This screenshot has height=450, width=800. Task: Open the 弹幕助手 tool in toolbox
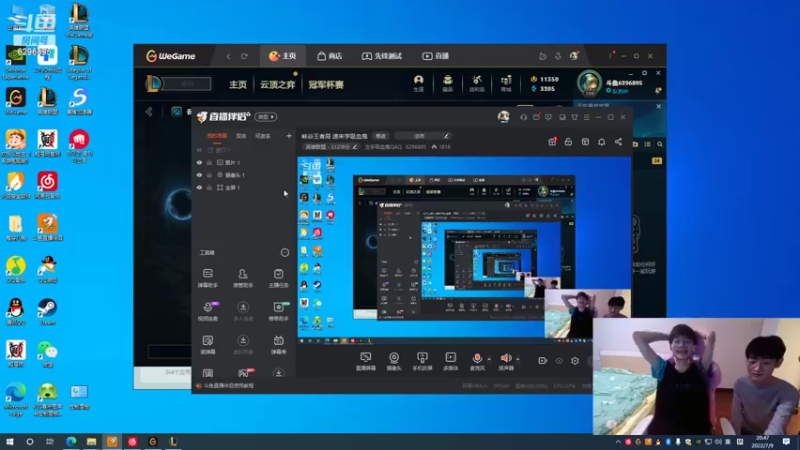(208, 278)
